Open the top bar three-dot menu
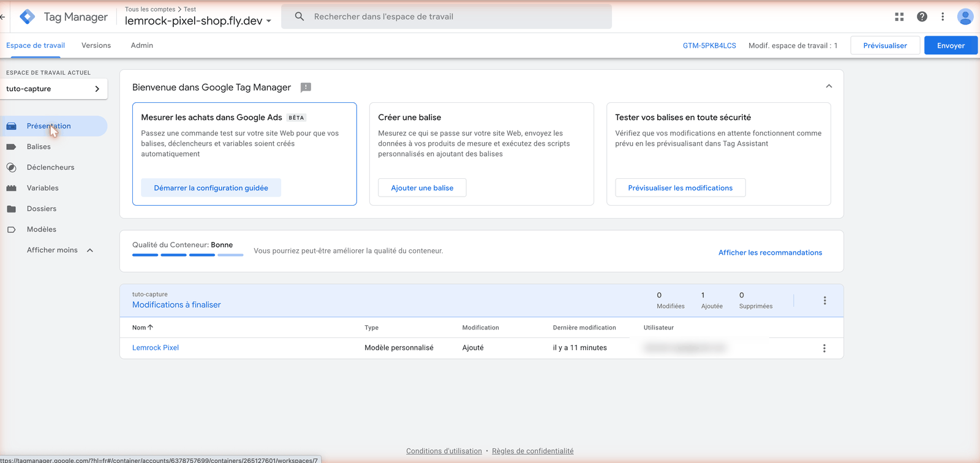 tap(943, 17)
